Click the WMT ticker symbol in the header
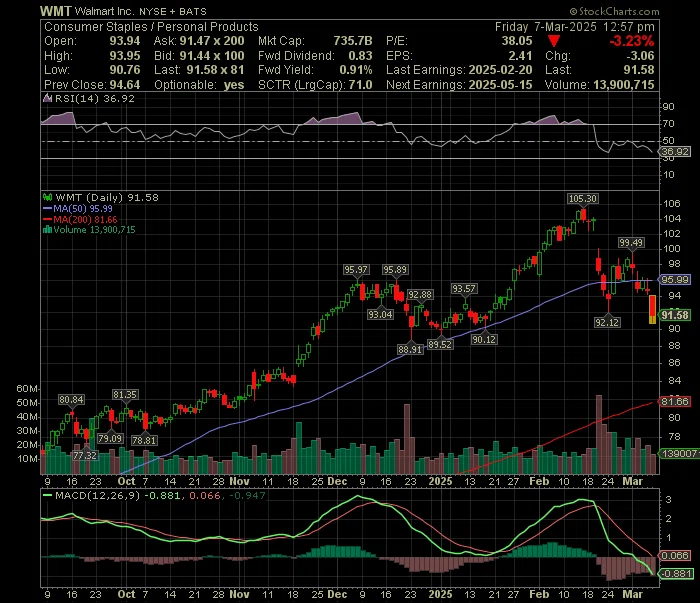 [x=55, y=11]
